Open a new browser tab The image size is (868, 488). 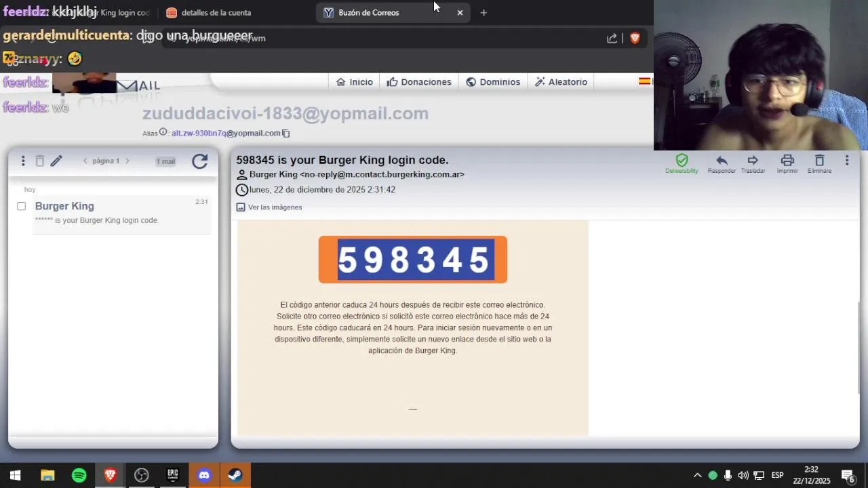(x=484, y=12)
